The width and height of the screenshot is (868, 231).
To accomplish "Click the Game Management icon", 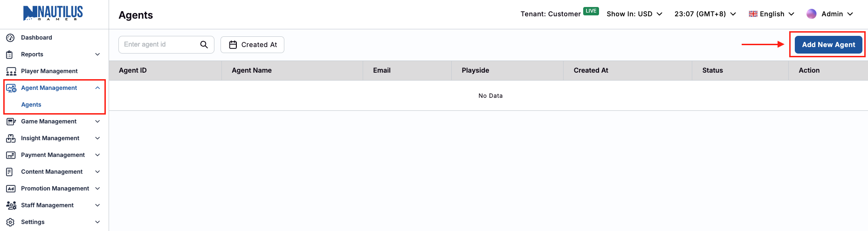I will pyautogui.click(x=11, y=122).
